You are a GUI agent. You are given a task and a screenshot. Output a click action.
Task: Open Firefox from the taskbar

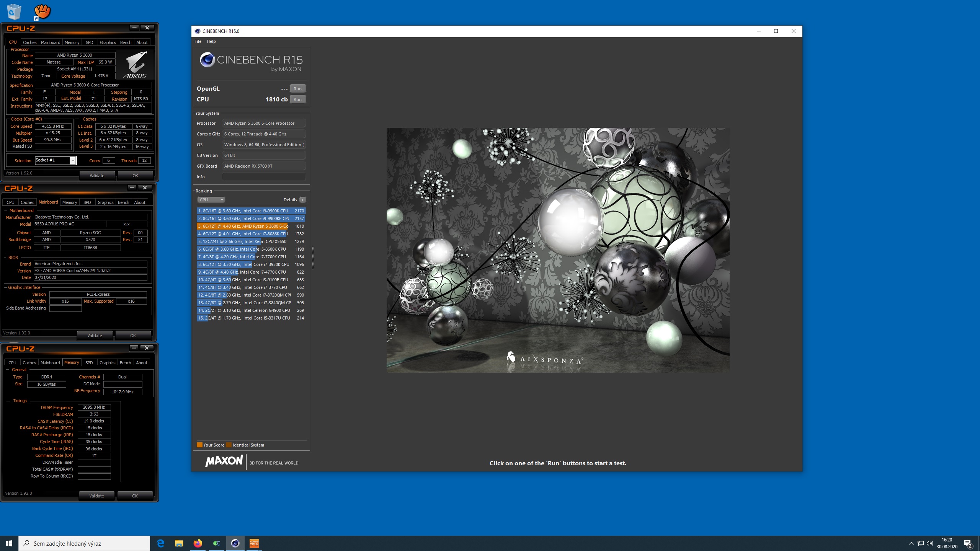point(198,543)
